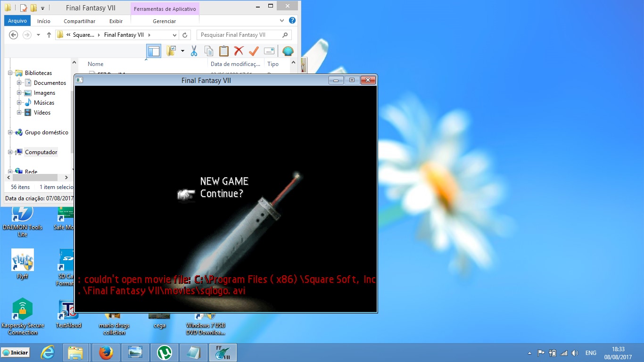Toggle the navigation pane layout icon
The height and width of the screenshot is (362, 644).
[154, 51]
